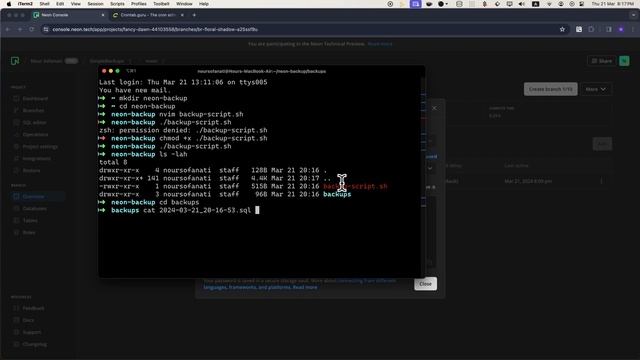
Task: Click the Wi-Fi icon in macOS menu bar
Action: click(549, 4)
